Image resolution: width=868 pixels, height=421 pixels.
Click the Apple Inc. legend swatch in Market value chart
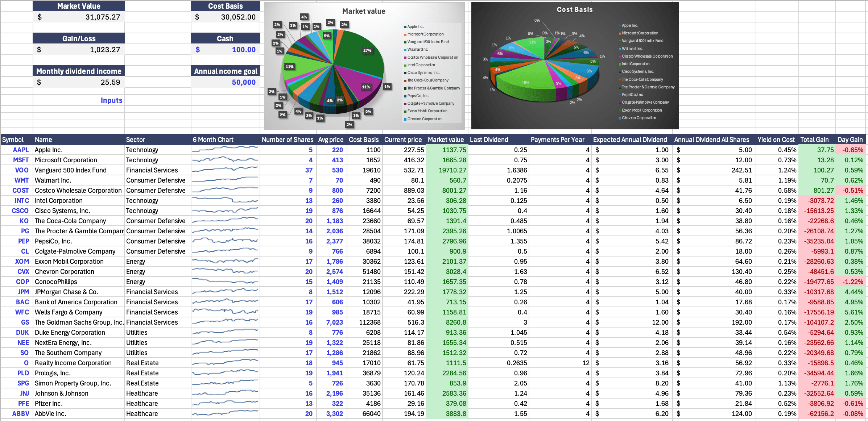tap(405, 27)
